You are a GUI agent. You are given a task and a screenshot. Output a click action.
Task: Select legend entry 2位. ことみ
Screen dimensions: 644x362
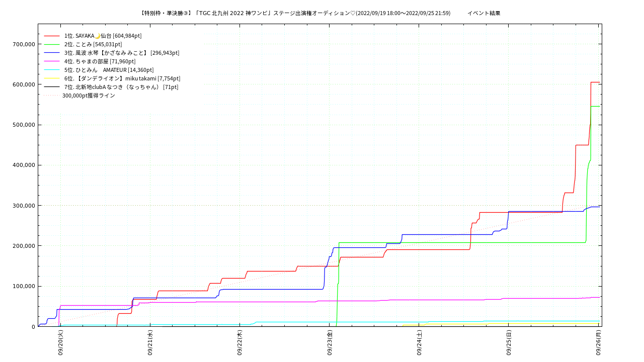[93, 44]
